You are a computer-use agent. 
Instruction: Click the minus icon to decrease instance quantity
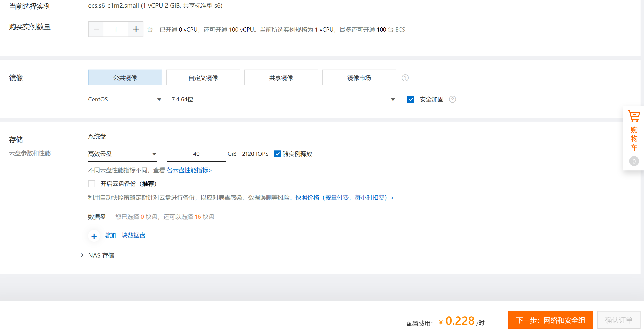click(96, 29)
